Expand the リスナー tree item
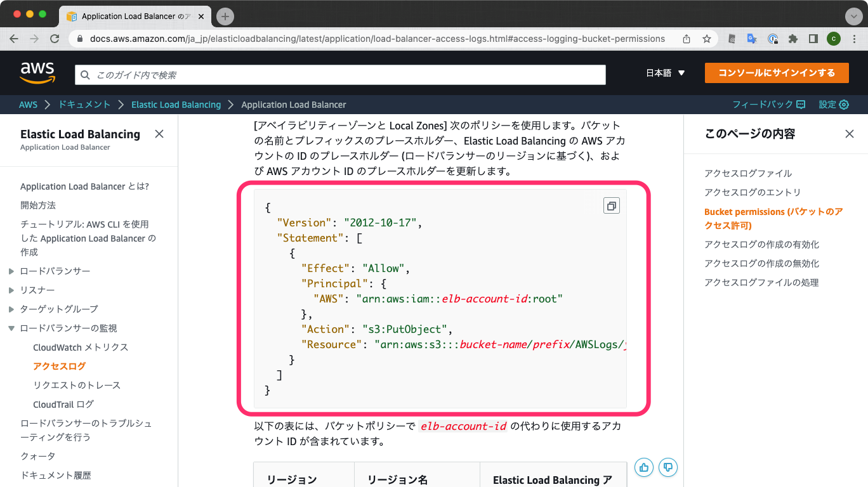 coord(11,290)
